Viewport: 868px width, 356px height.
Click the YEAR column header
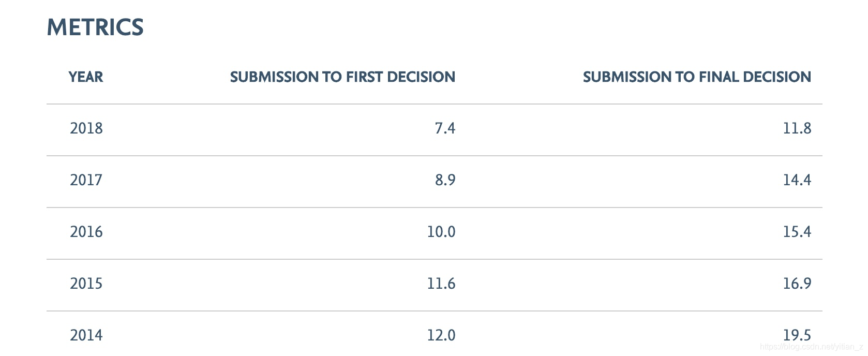[86, 77]
